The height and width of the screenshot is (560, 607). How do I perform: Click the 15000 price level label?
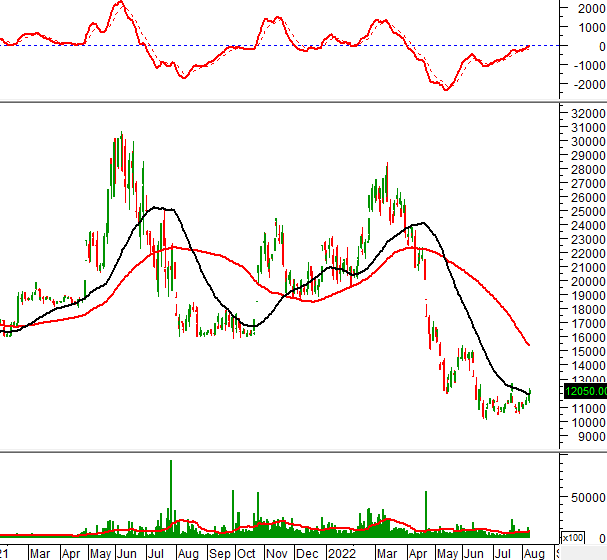coord(588,351)
